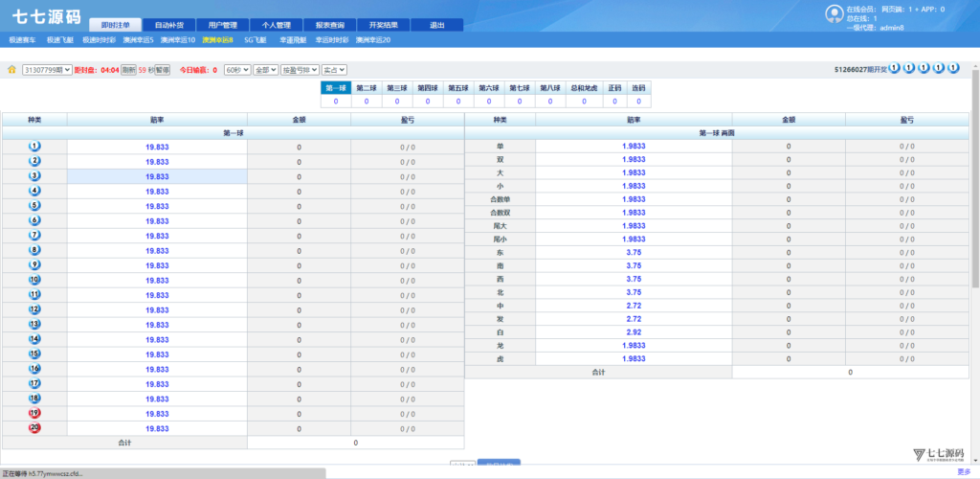Click the home icon in the toolbar

[11, 70]
